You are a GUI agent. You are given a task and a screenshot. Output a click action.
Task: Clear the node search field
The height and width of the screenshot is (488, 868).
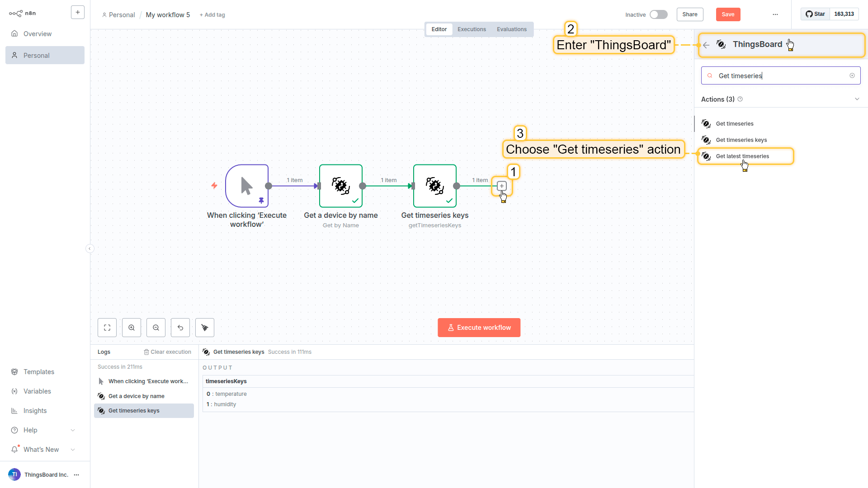pos(852,75)
